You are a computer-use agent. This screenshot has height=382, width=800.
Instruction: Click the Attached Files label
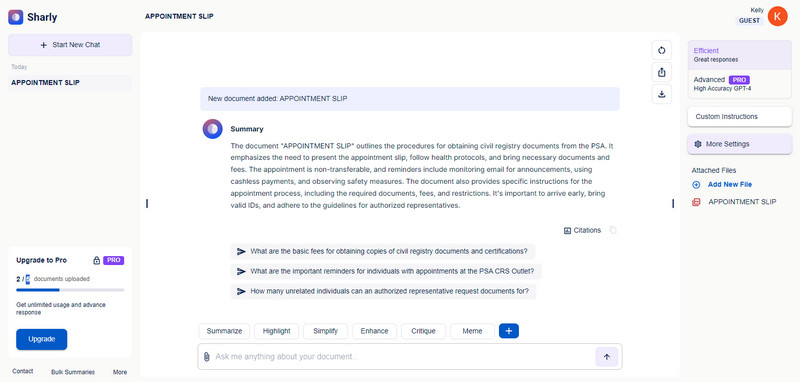point(714,170)
